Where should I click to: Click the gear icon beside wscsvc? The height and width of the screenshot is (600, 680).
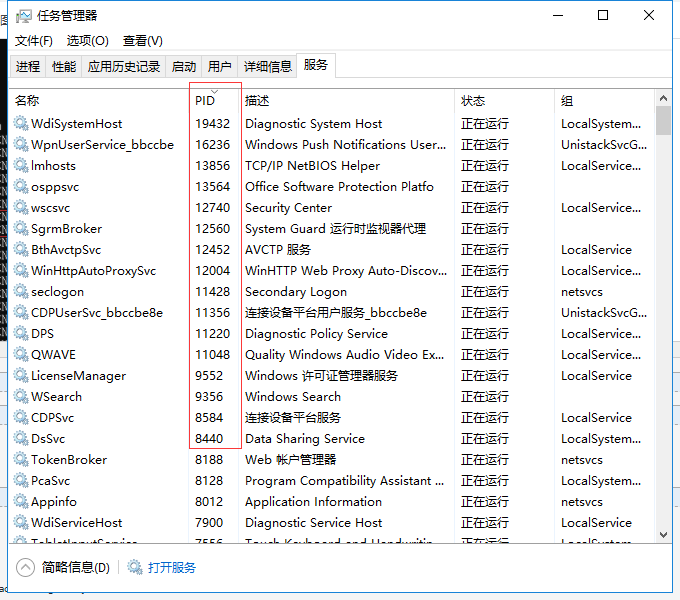[x=20, y=208]
